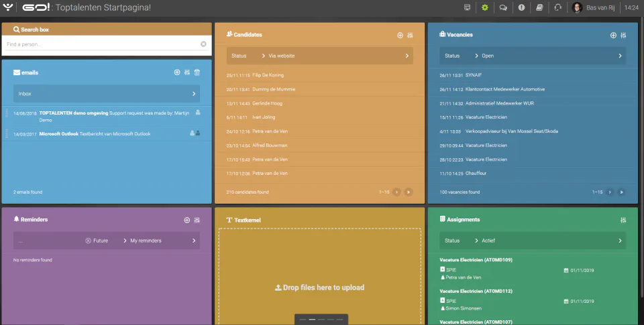The height and width of the screenshot is (325, 644).
Task: Open Klantcontact Medewerker Automotive vacancy
Action: pyautogui.click(x=505, y=89)
